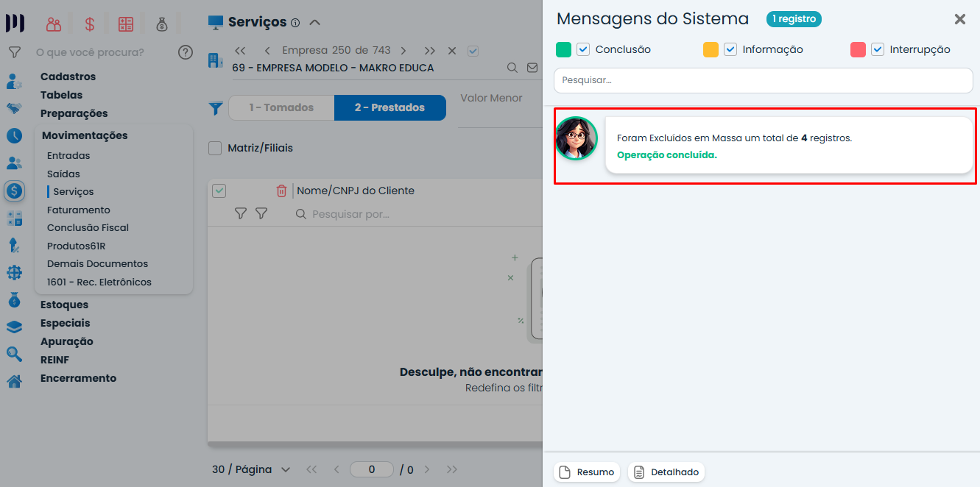Uncheck the Conclusão message filter checkbox
Screen dimensions: 980x487
click(x=583, y=50)
